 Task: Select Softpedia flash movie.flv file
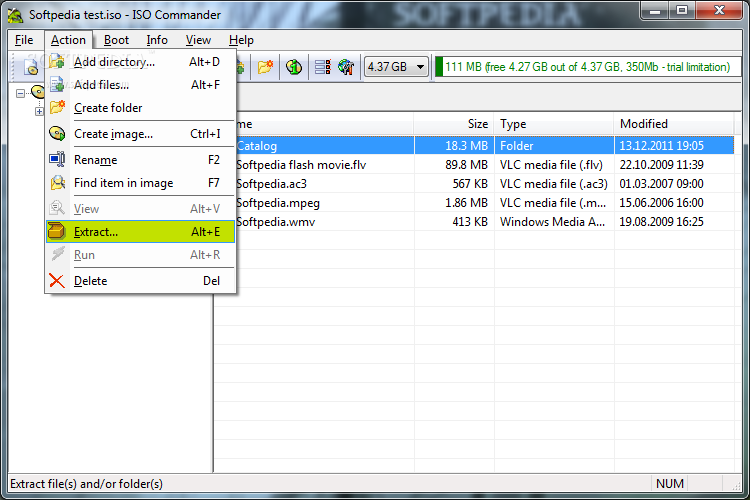click(301, 165)
